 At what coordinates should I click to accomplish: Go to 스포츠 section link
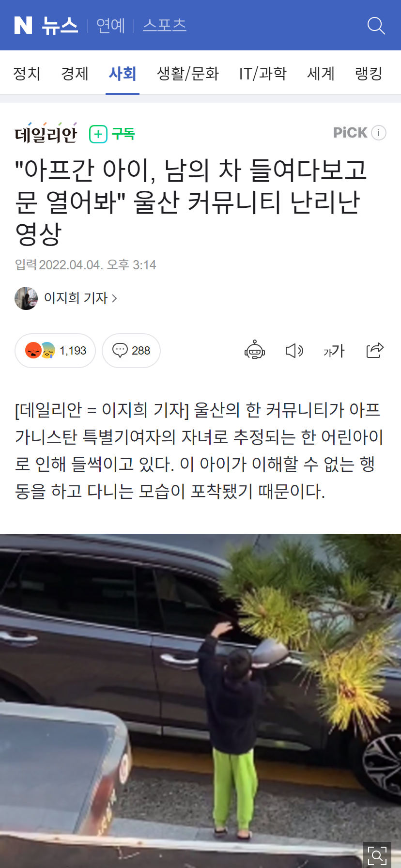click(x=165, y=26)
